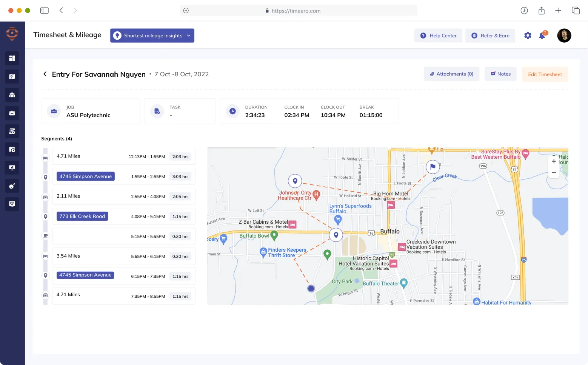
Task: Click the back arrow beside Entry For Savannah Nguyen
Action: 45,74
